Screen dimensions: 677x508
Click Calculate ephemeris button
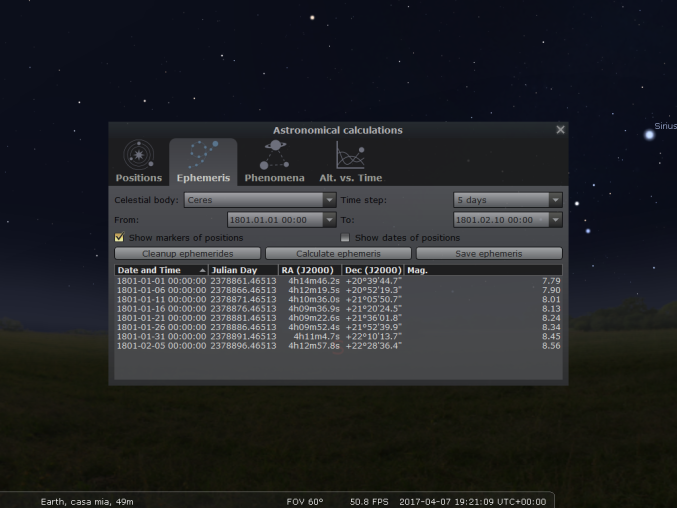coord(338,253)
